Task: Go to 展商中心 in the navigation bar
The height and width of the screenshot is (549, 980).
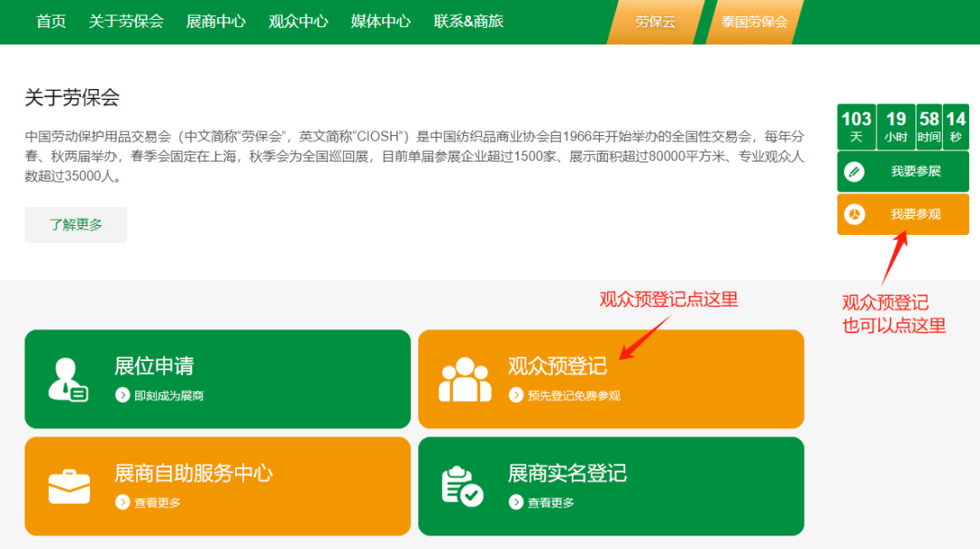Action: click(216, 21)
